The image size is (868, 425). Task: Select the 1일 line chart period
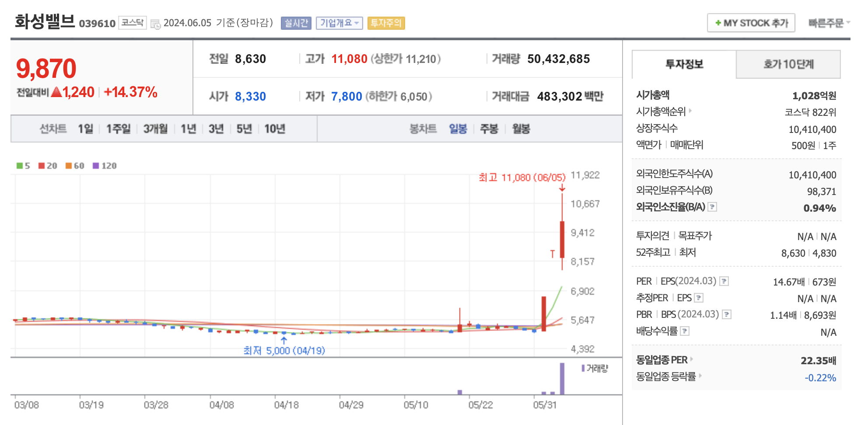86,129
